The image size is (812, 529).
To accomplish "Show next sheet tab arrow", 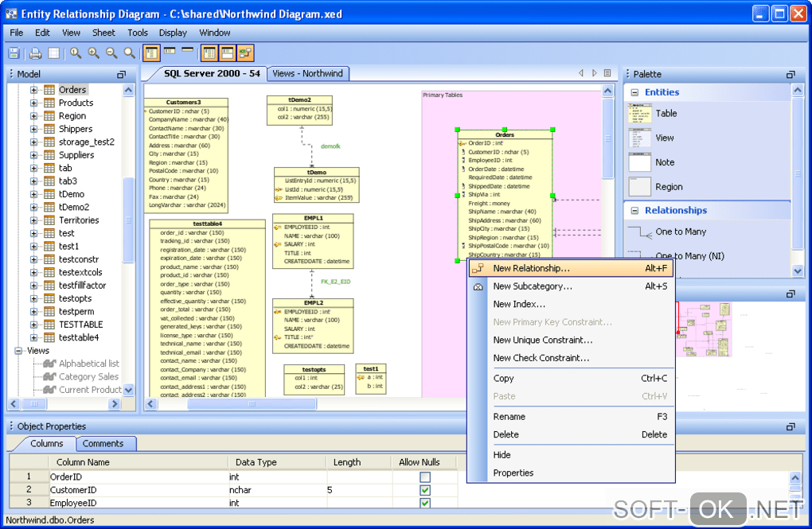I will tap(595, 73).
